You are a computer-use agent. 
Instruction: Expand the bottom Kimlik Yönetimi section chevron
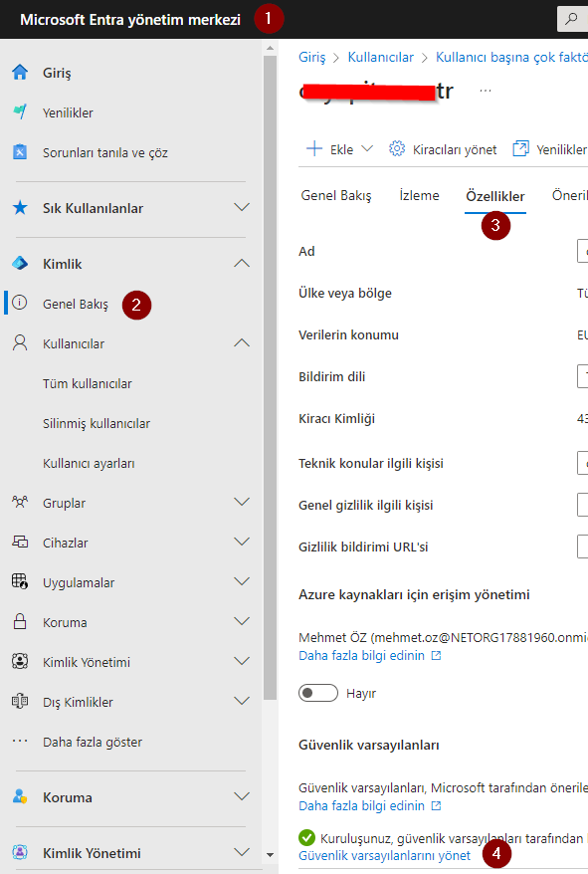pos(242,852)
